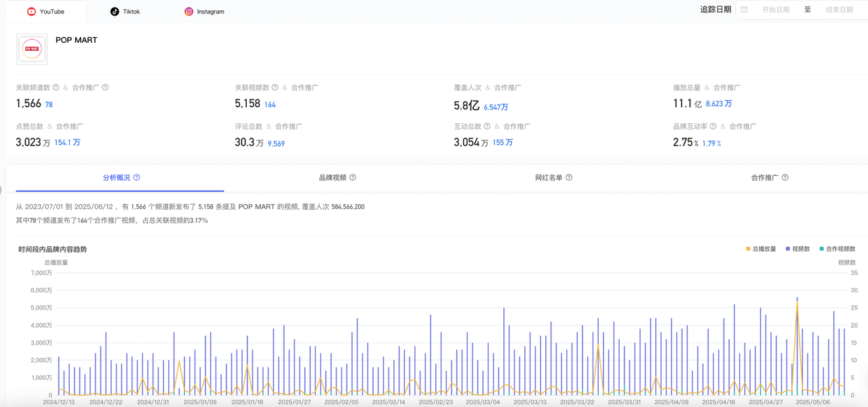Click the purple 视频数 legend swatch
The width and height of the screenshot is (868, 407).
click(x=788, y=249)
